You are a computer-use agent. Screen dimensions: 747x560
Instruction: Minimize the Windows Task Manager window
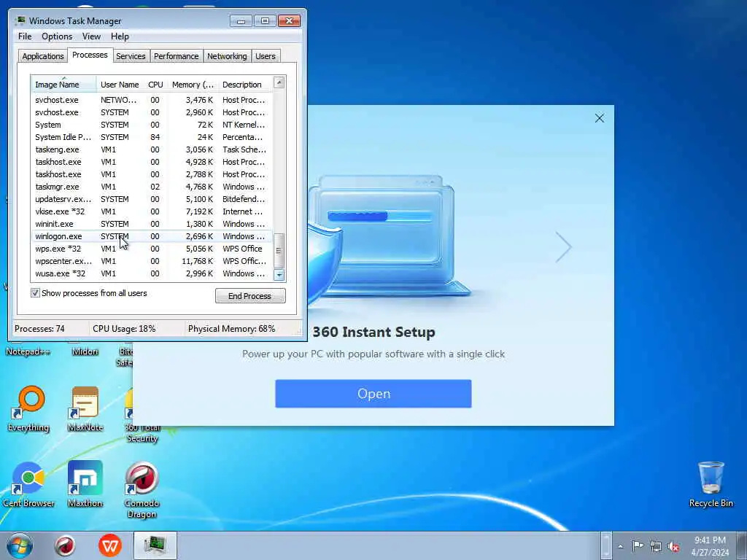pos(241,20)
